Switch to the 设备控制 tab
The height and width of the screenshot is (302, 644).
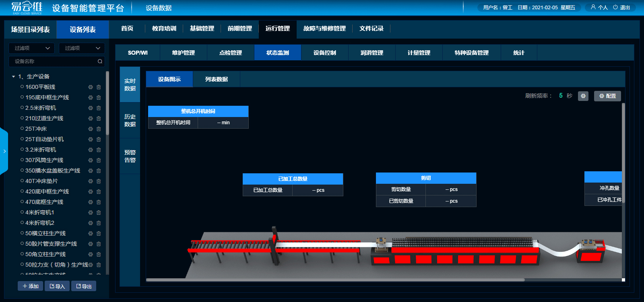[x=324, y=53]
